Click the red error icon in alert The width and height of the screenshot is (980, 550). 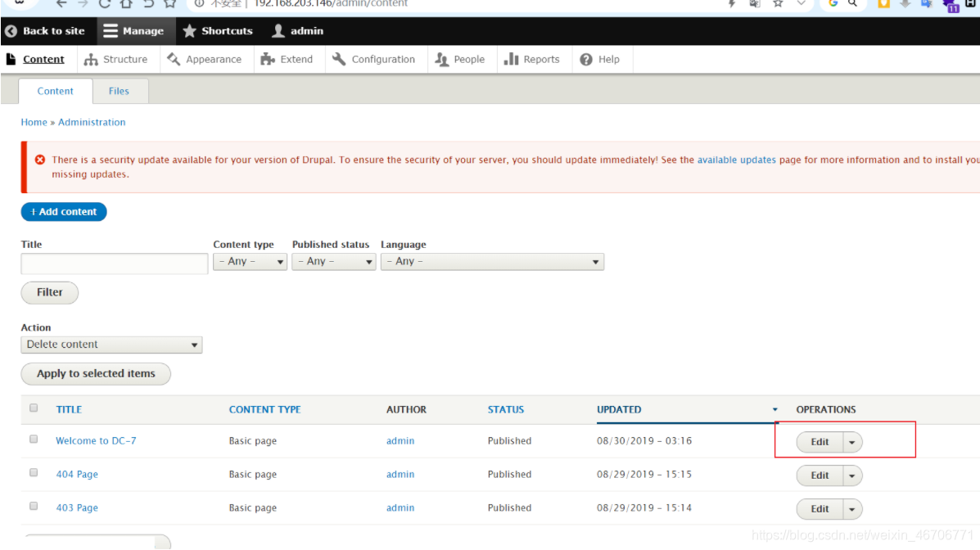(40, 160)
